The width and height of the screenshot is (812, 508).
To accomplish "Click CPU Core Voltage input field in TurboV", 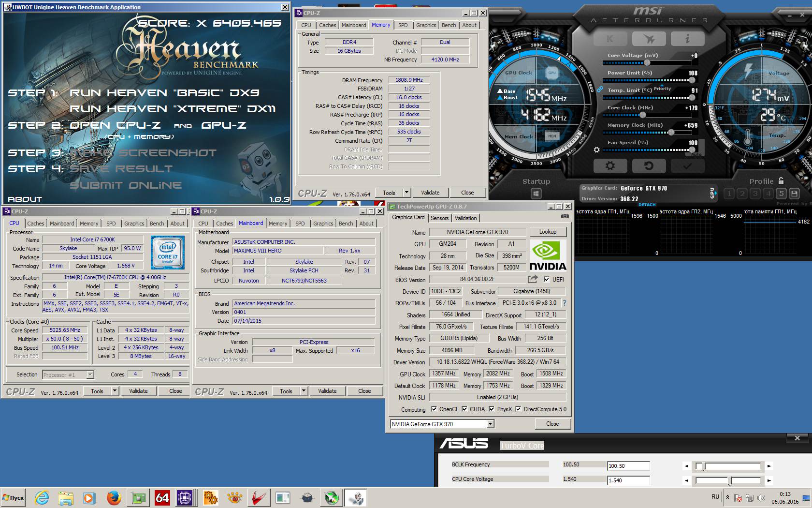I will 628,480.
